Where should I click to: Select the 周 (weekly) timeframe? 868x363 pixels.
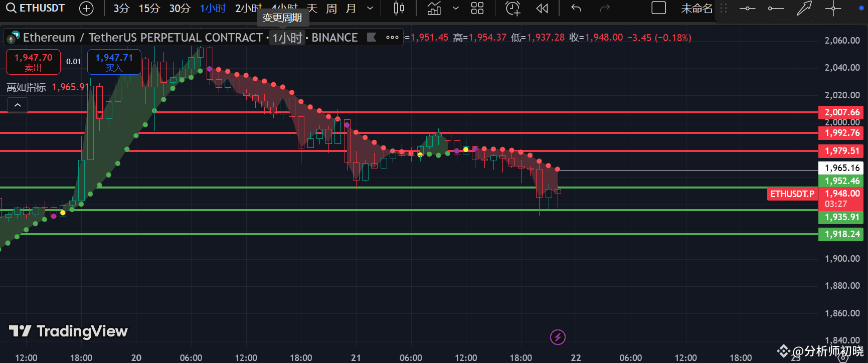pos(331,8)
